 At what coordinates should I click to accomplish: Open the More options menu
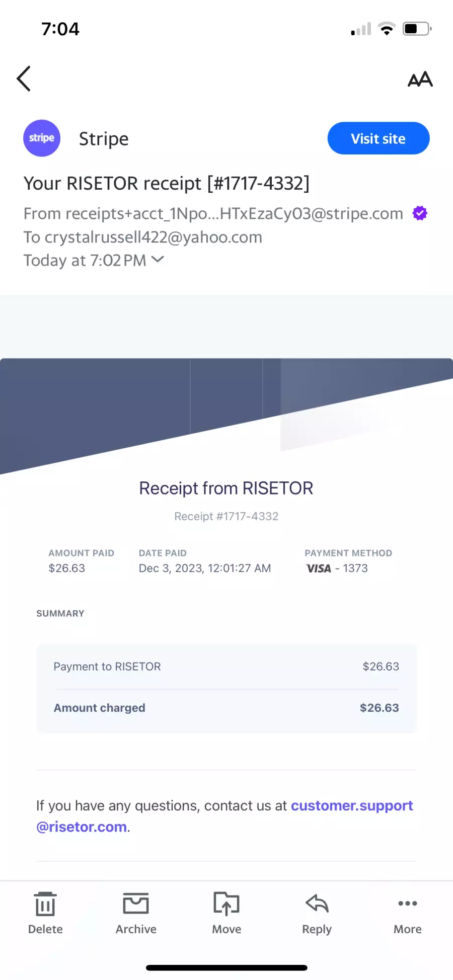click(408, 913)
